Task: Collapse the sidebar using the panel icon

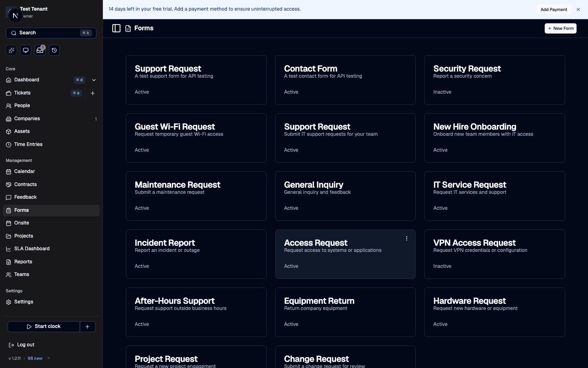Action: pyautogui.click(x=116, y=28)
